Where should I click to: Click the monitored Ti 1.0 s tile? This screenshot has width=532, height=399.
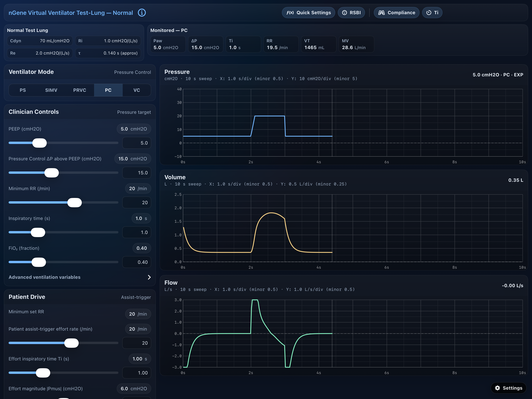click(243, 44)
